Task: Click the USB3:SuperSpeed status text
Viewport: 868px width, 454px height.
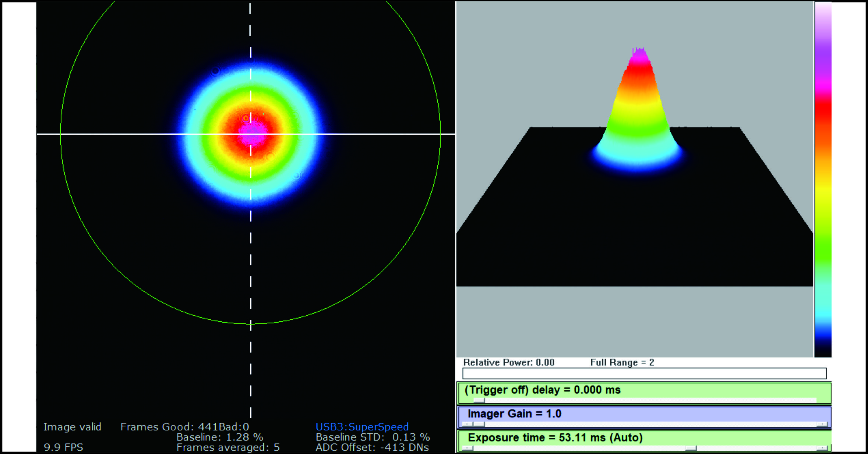Action: 362,427
